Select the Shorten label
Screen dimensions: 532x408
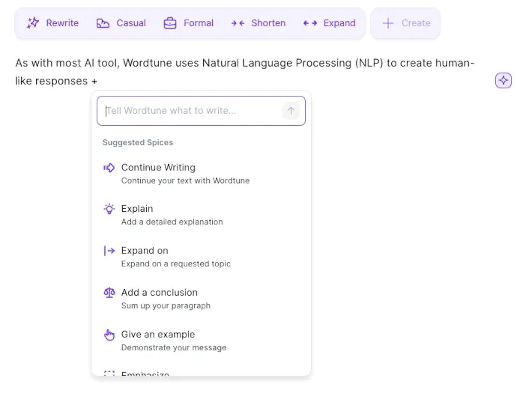(x=268, y=23)
